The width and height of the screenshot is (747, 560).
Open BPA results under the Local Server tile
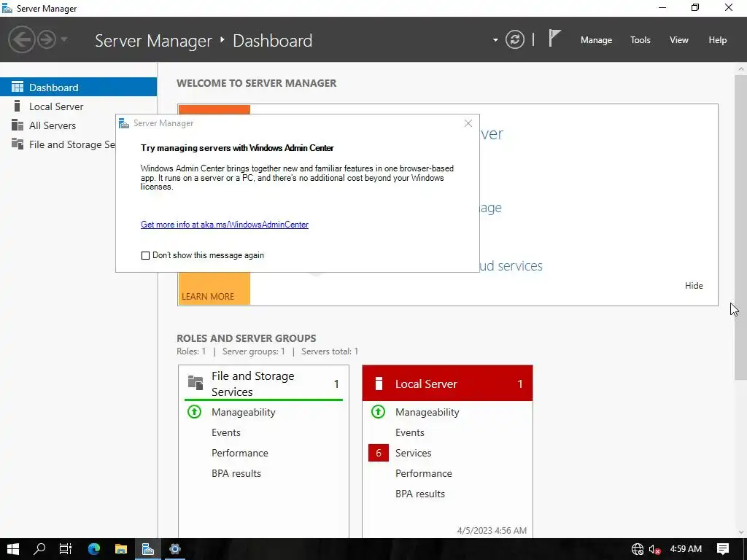click(419, 494)
